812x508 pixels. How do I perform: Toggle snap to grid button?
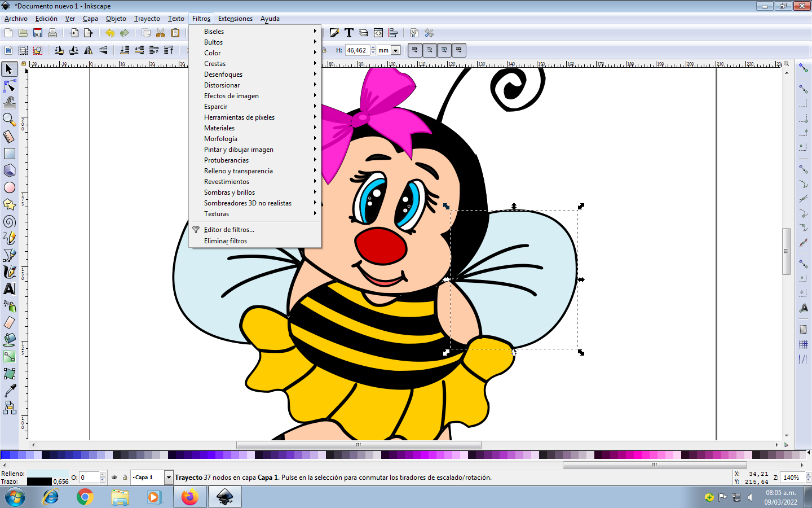pos(804,344)
